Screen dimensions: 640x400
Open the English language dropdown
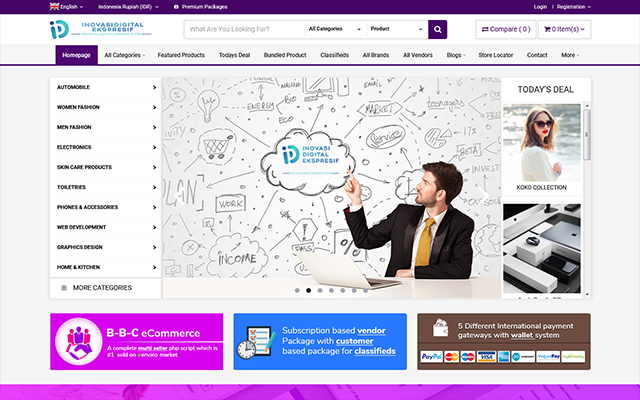[x=69, y=6]
